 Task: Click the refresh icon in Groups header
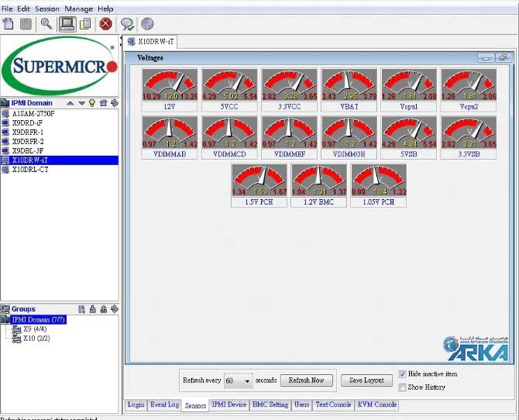point(114,309)
